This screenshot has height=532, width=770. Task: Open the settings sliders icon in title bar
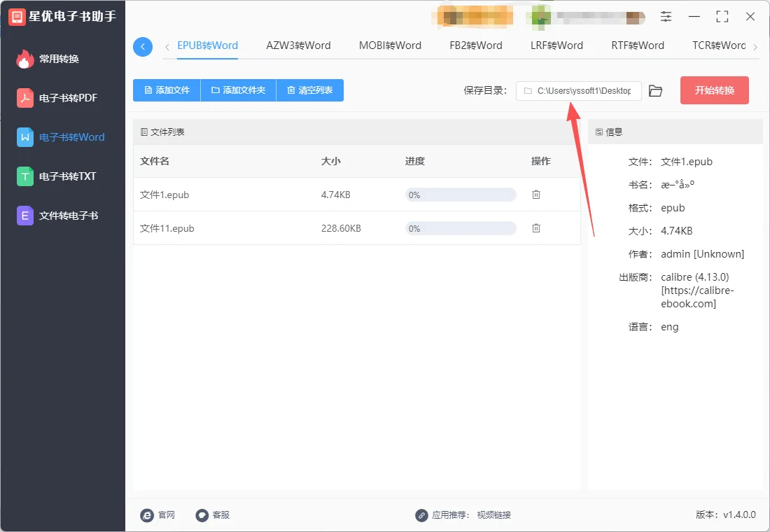pos(666,17)
